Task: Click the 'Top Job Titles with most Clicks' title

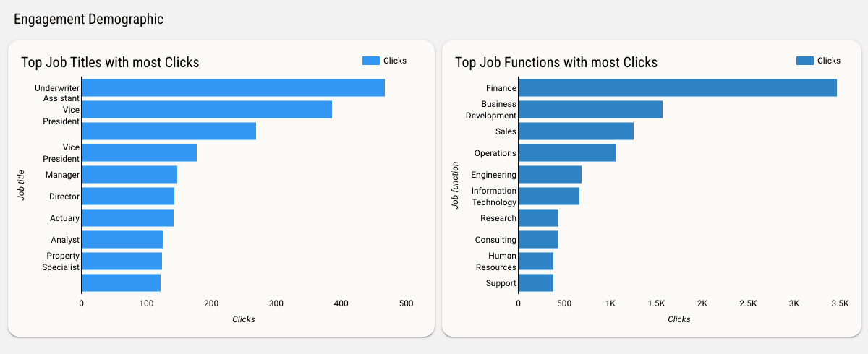Action: (x=110, y=63)
